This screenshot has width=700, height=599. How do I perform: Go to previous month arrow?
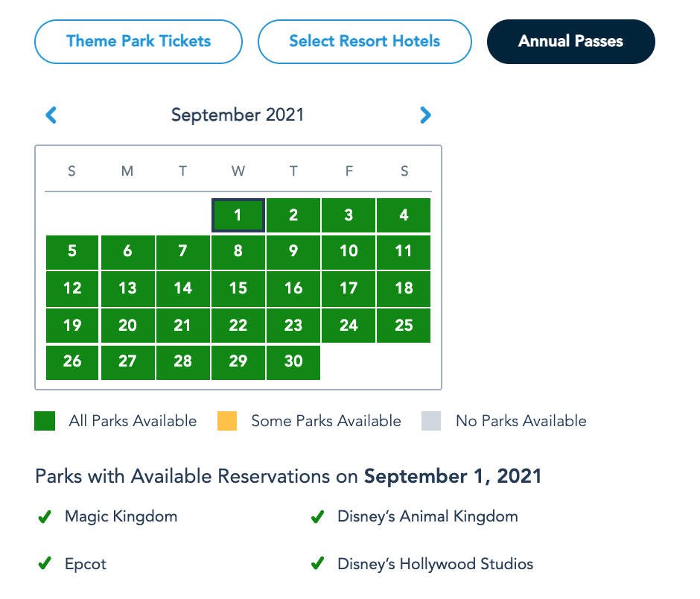tap(51, 115)
